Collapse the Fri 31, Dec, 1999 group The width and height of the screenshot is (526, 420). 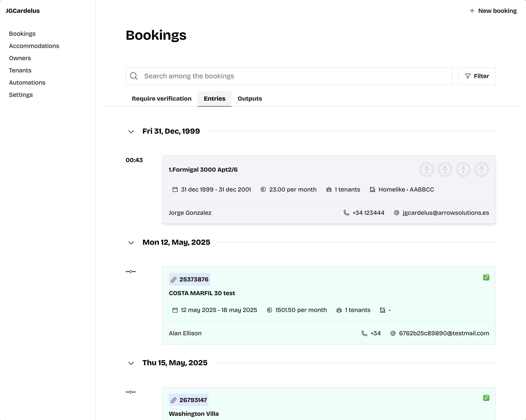tap(131, 132)
